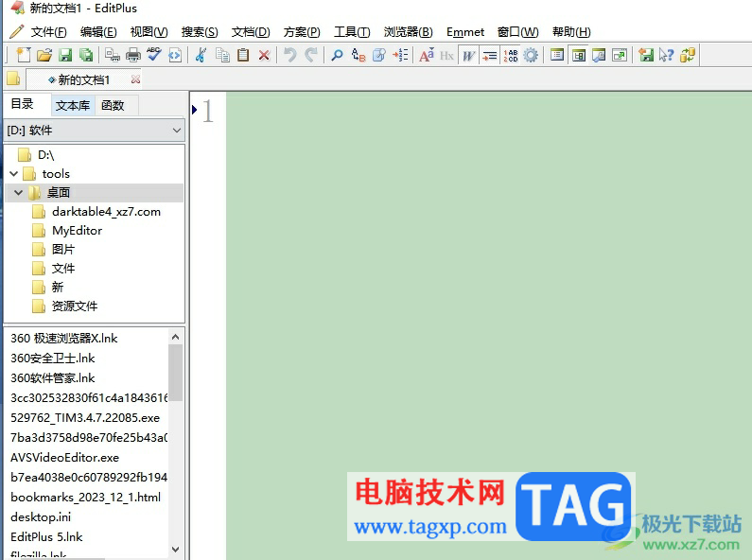Click the file list scroll-up arrow
This screenshot has height=560, width=752.
tap(176, 337)
